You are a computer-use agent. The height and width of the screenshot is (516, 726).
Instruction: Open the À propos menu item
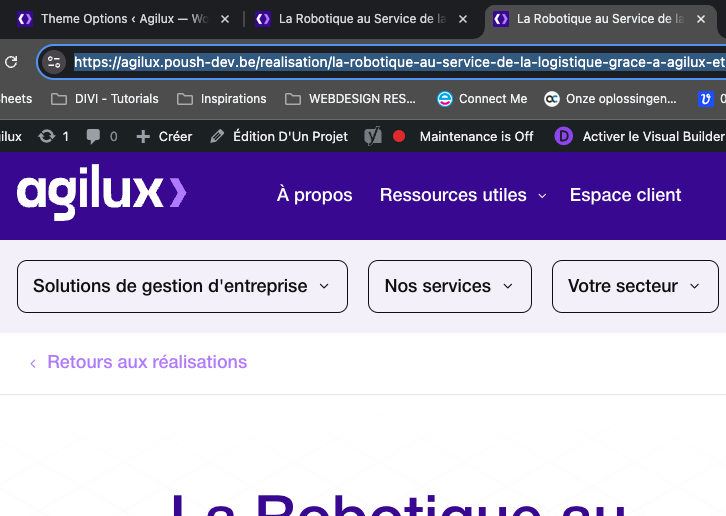click(x=314, y=195)
